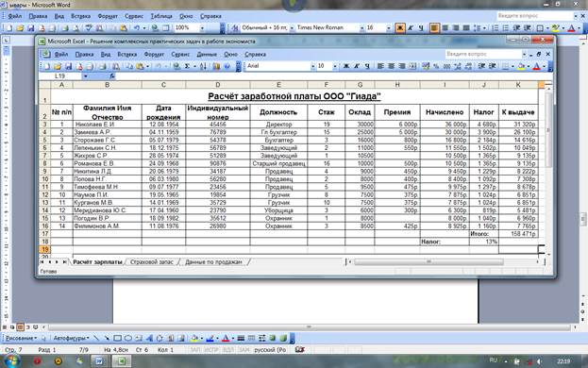
Task: Select the Rectangle tool in Drawing toolbar
Action: pyautogui.click(x=117, y=338)
